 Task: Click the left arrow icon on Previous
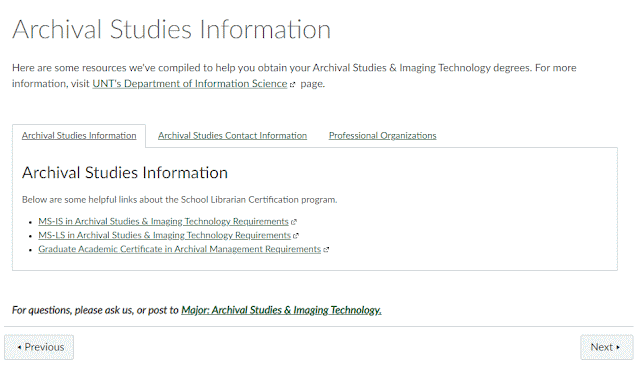tap(19, 347)
